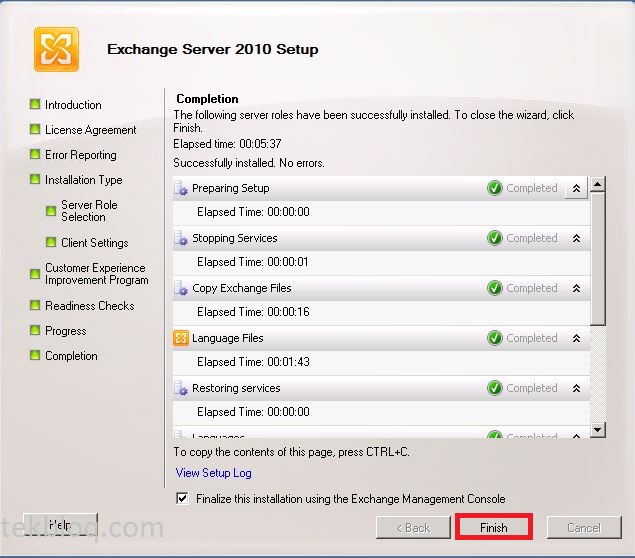The image size is (635, 558).
Task: Click the Server Role Selection step label
Action: [x=89, y=211]
